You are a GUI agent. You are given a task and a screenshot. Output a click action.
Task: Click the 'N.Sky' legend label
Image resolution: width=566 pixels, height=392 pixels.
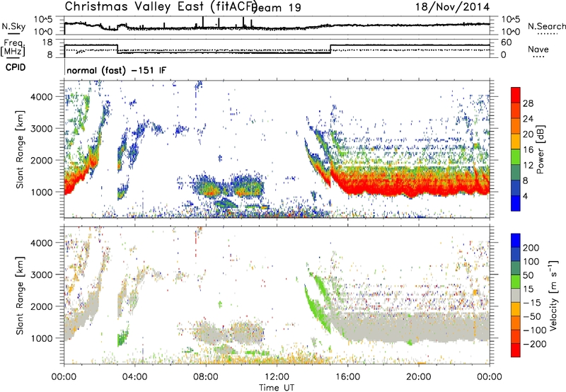coord(13,26)
